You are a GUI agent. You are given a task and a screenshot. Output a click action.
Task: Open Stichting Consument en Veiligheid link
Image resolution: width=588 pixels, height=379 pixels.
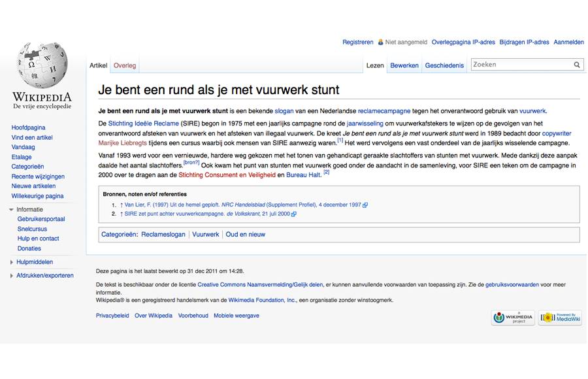227,175
